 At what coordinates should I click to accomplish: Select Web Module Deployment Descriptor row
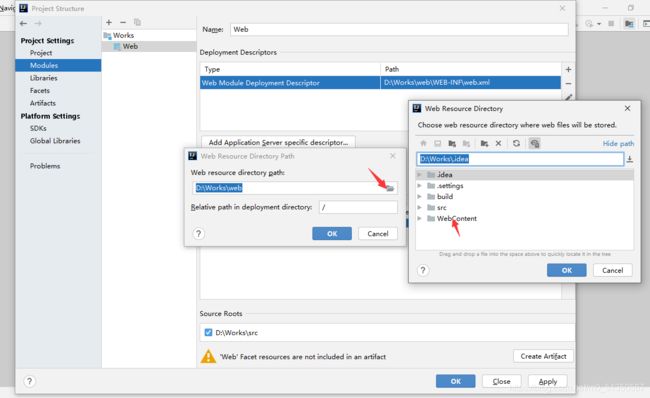[381, 83]
